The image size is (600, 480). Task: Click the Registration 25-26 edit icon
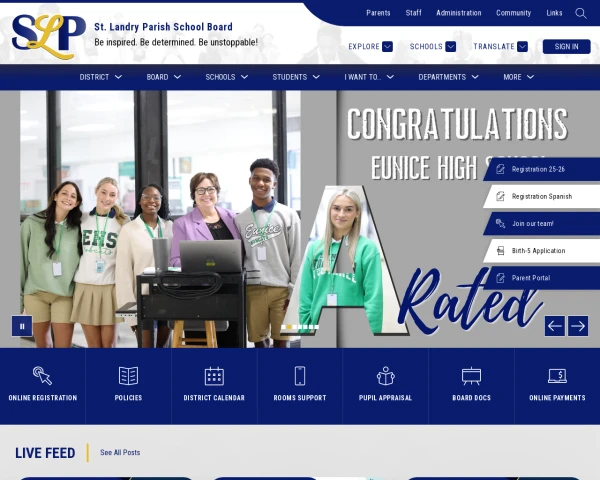[x=500, y=169]
